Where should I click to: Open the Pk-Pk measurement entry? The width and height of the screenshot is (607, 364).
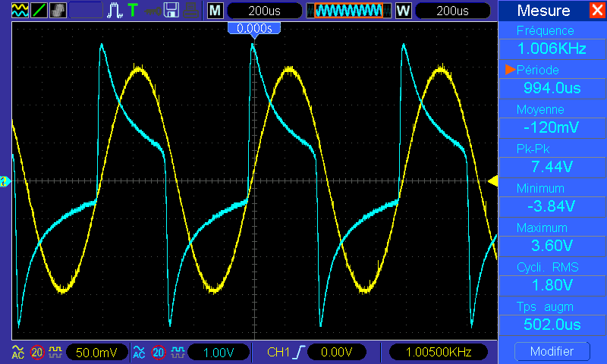tap(552, 158)
